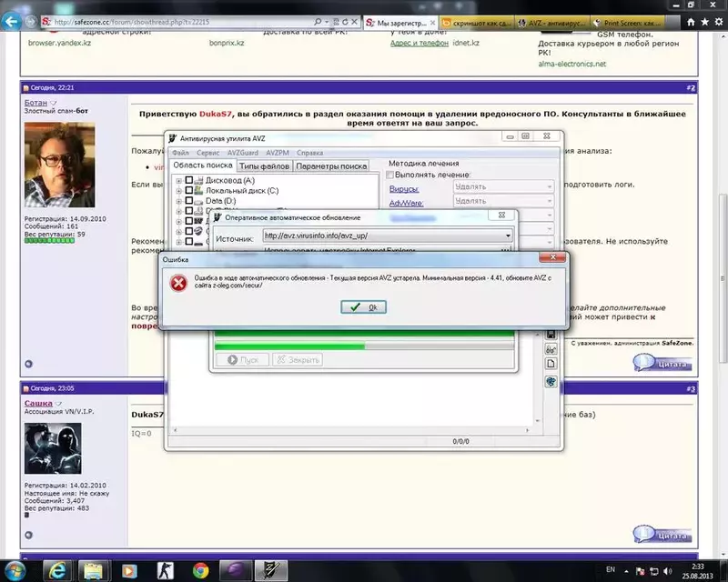728x582 pixels.
Task: Click the Пуск button in update window
Action: 242,360
